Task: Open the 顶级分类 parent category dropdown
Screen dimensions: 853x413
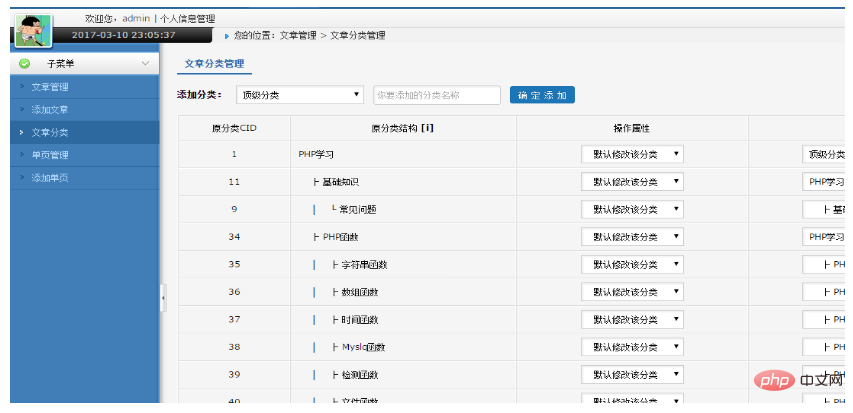Action: point(300,95)
